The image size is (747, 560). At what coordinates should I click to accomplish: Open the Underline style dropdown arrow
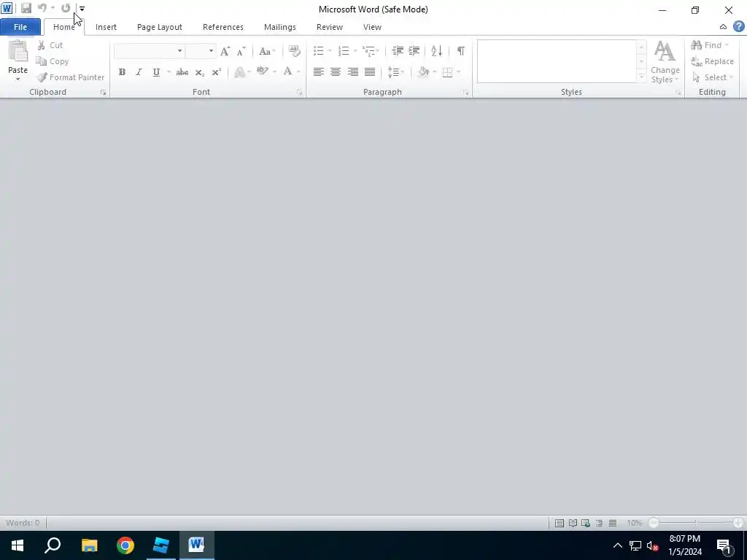point(169,72)
